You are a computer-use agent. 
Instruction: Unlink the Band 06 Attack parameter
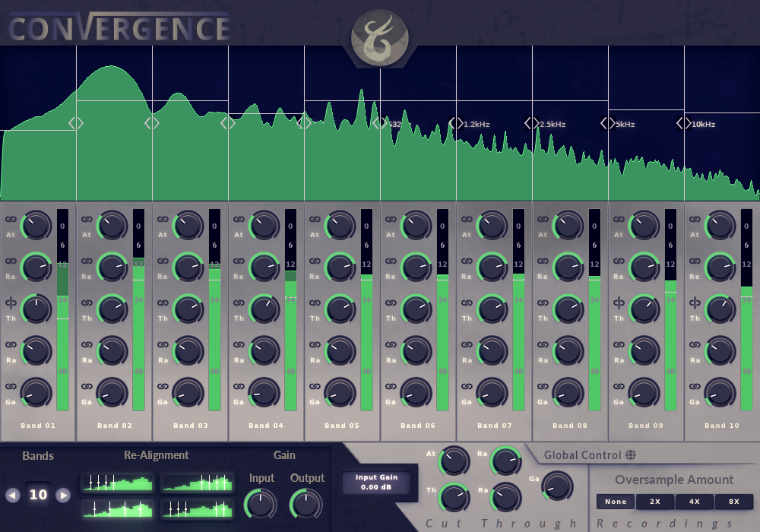(391, 220)
